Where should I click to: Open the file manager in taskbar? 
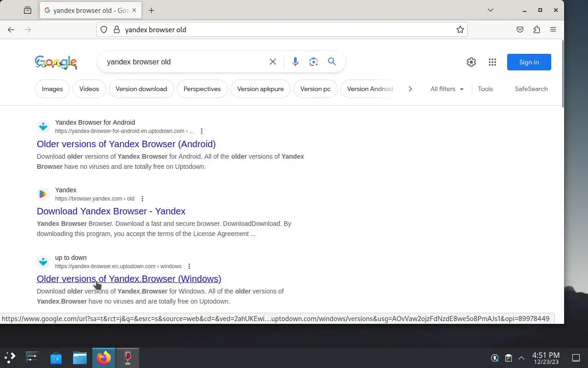[80, 357]
